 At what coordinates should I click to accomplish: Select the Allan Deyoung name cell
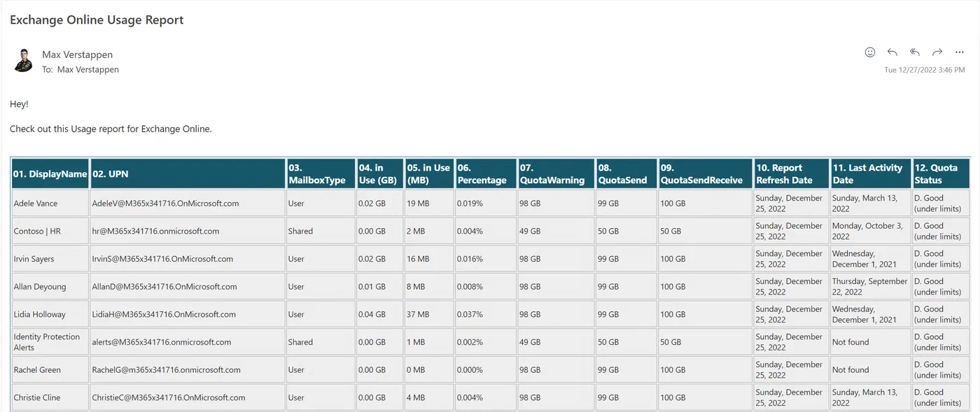pyautogui.click(x=50, y=286)
